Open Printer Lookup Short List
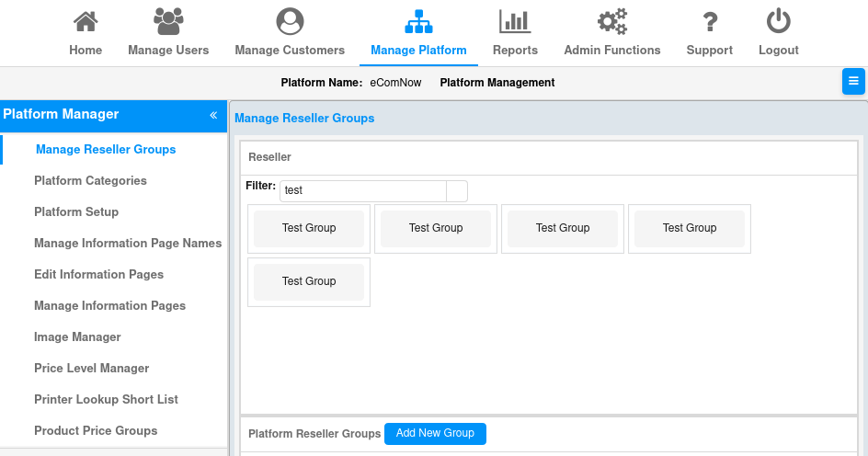 coord(106,400)
